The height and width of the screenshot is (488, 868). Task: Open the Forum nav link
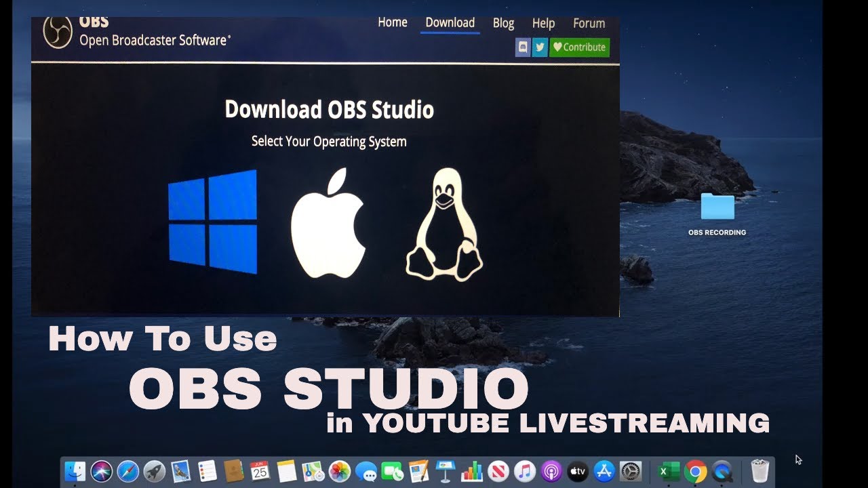point(589,23)
